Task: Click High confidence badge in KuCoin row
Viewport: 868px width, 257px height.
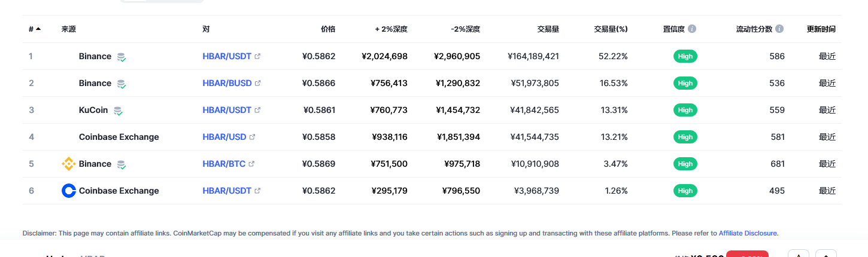Action: [x=685, y=110]
